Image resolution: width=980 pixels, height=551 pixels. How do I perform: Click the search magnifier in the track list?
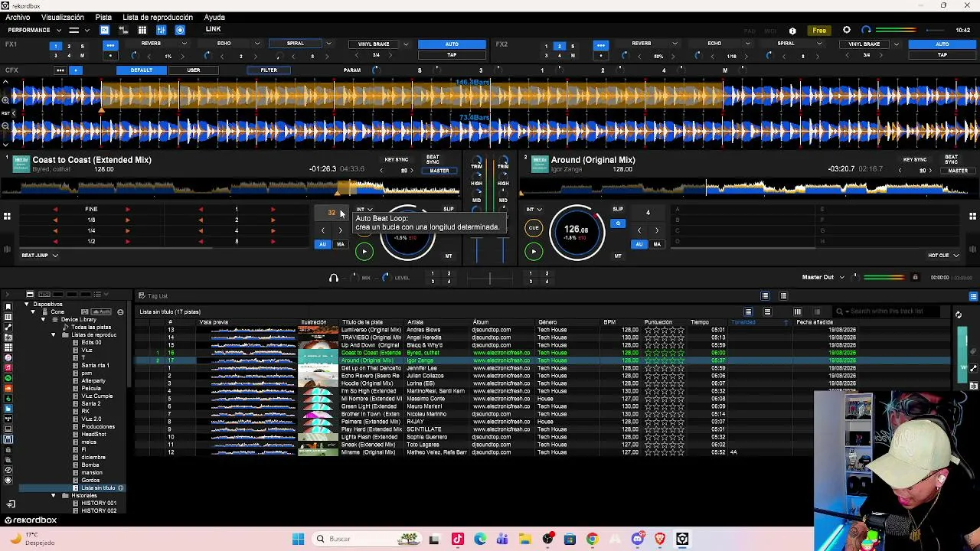click(840, 311)
